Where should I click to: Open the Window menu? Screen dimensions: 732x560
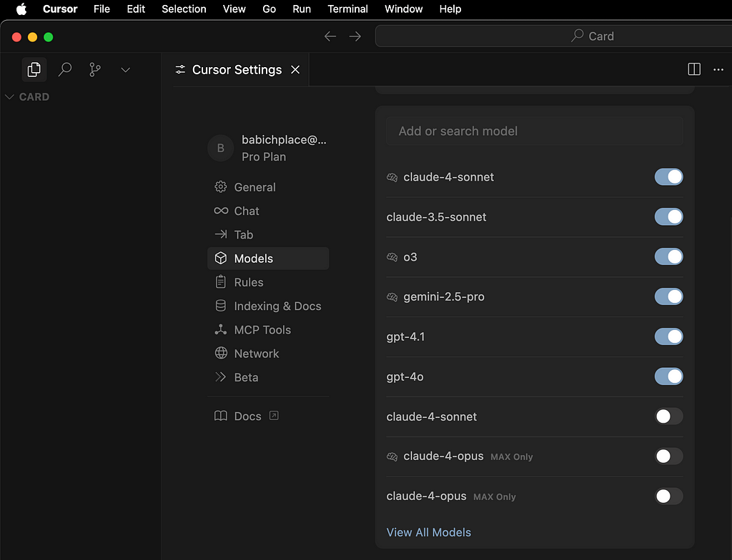[403, 9]
